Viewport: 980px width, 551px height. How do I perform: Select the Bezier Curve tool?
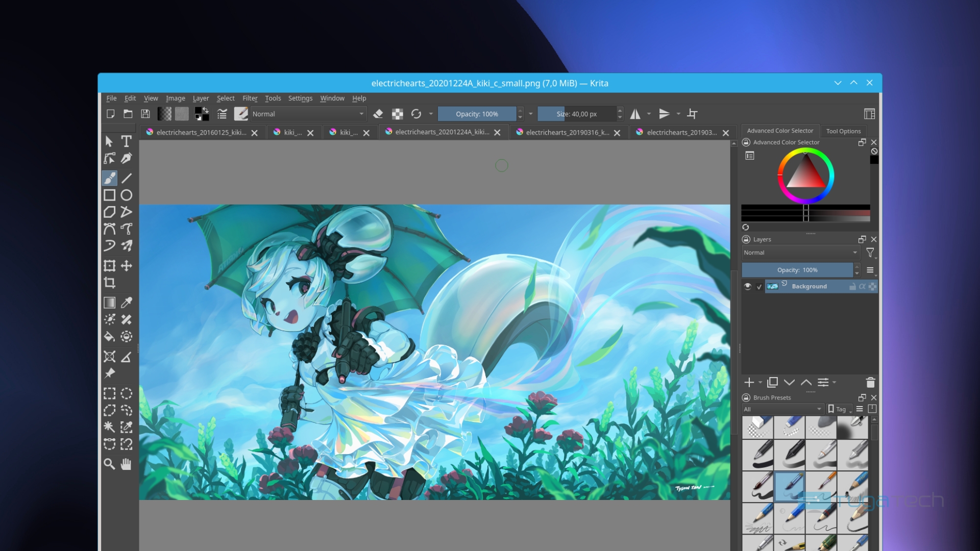109,229
